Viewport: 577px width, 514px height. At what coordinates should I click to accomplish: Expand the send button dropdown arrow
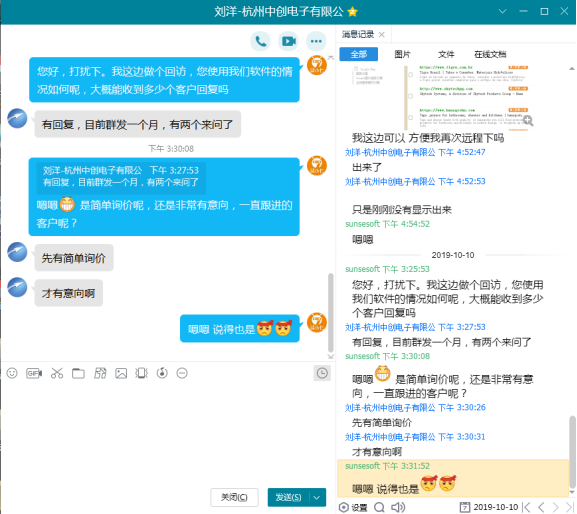pos(317,497)
